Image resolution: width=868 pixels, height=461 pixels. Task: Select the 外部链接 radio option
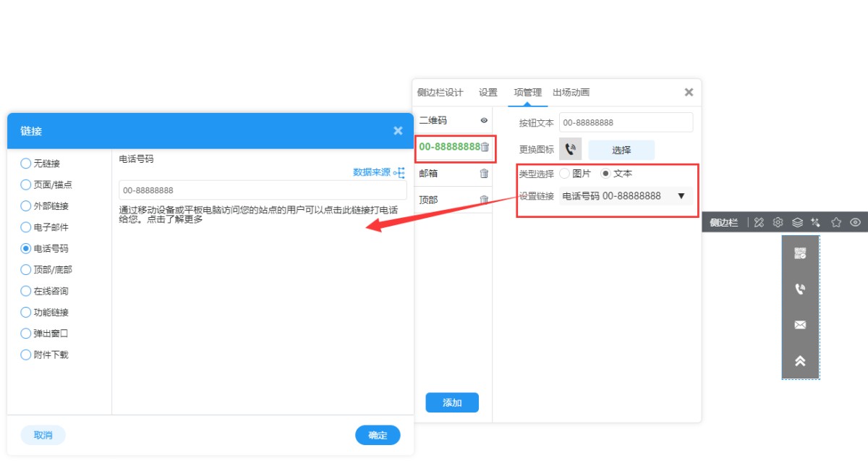tap(26, 206)
